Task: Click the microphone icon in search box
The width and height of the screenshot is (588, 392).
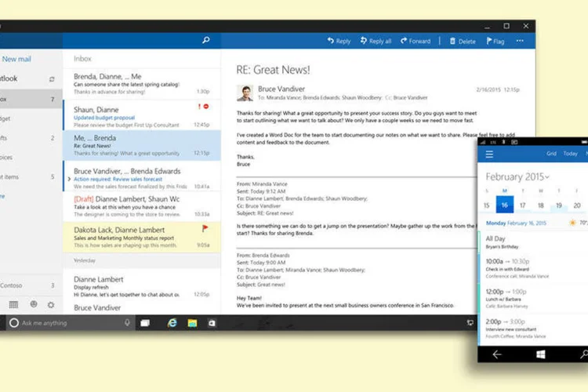Action: click(x=127, y=322)
